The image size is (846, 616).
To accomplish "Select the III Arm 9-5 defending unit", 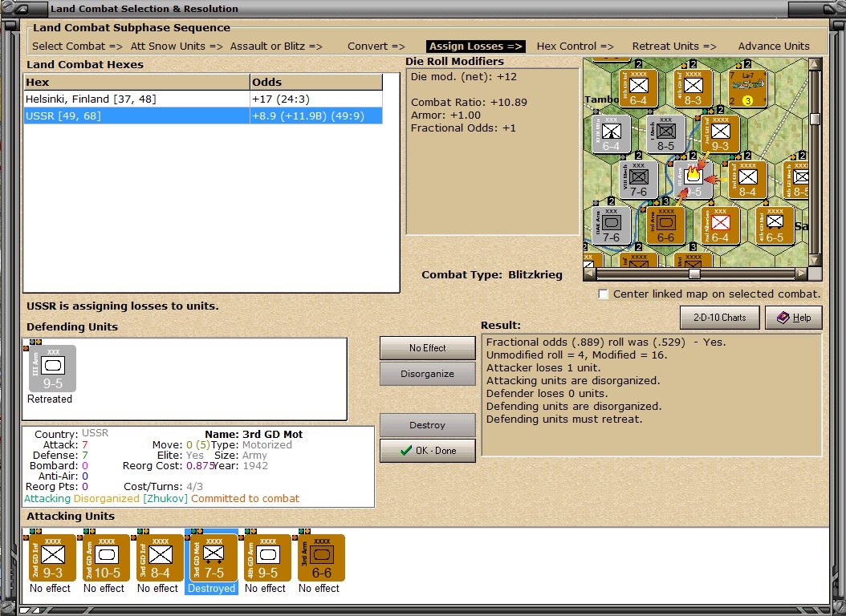I will (x=52, y=368).
